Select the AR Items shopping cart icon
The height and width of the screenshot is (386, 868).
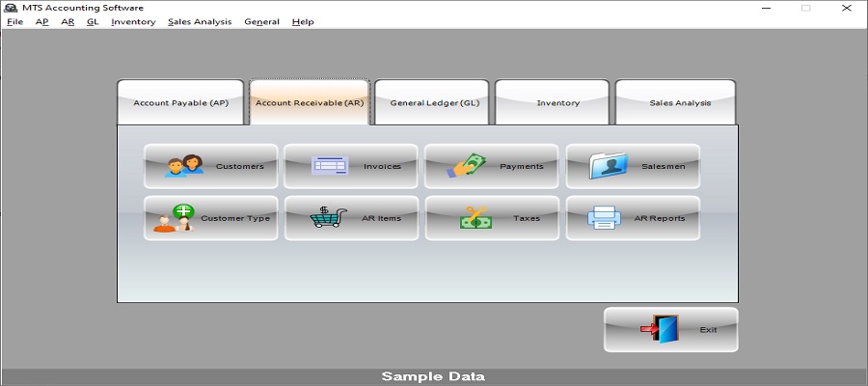327,218
